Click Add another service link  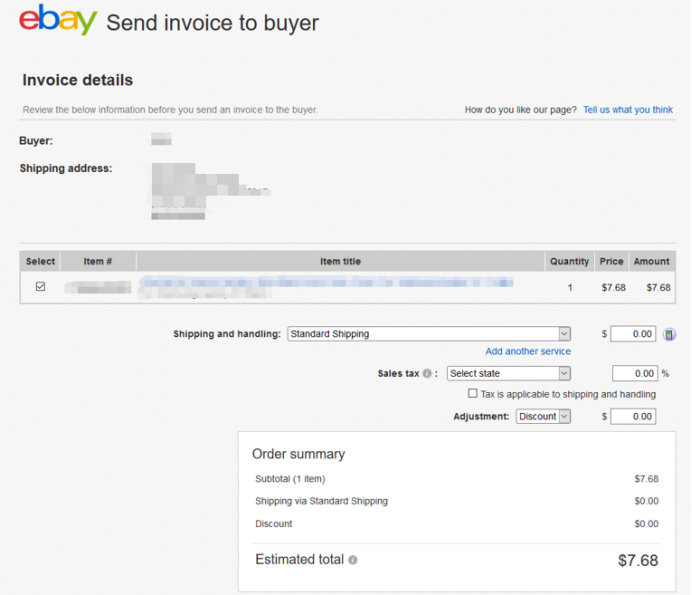(x=528, y=351)
